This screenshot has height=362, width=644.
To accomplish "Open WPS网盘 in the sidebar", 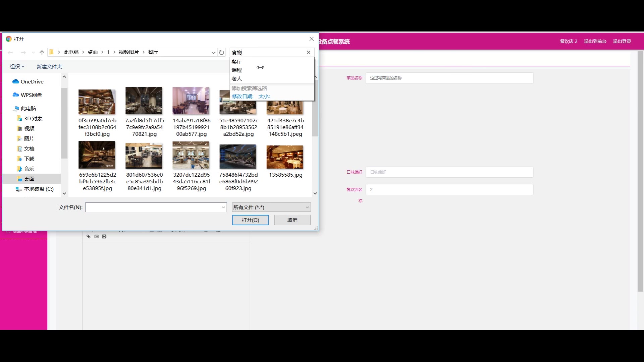I will 31,95.
